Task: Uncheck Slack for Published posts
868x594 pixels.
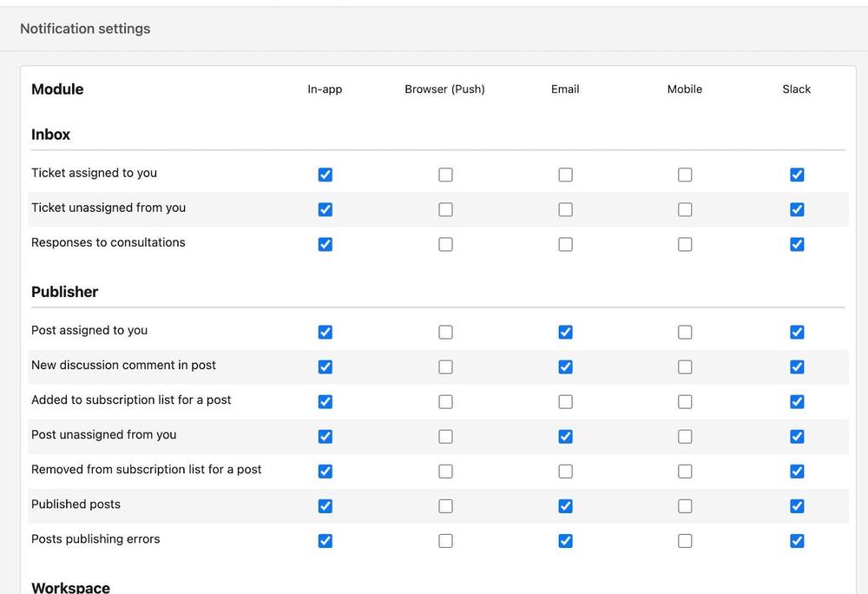Action: tap(797, 506)
